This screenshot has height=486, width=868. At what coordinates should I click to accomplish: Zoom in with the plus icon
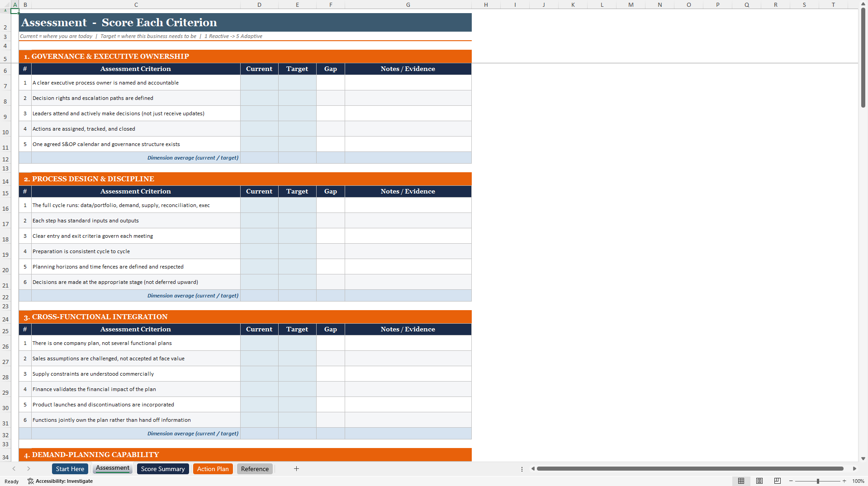(x=844, y=481)
